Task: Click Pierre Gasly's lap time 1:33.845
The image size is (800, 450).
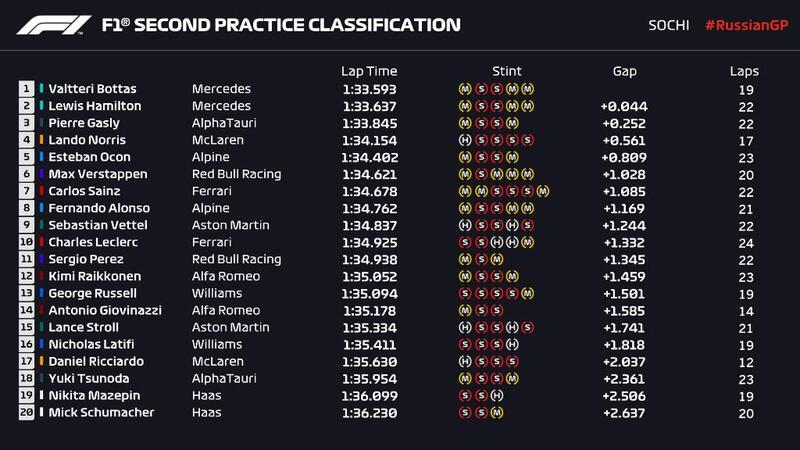Action: 369,123
